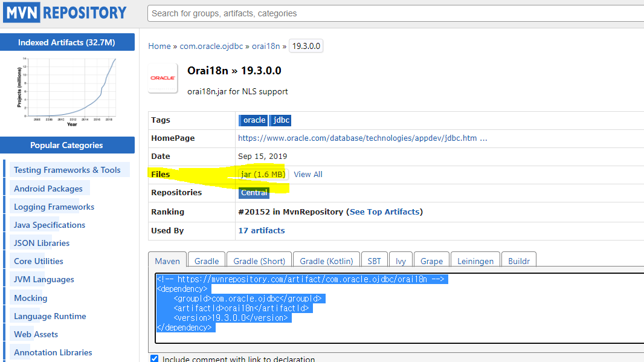Screen dimensions: 644x362
Task: Click the Central repository badge
Action: tap(254, 193)
